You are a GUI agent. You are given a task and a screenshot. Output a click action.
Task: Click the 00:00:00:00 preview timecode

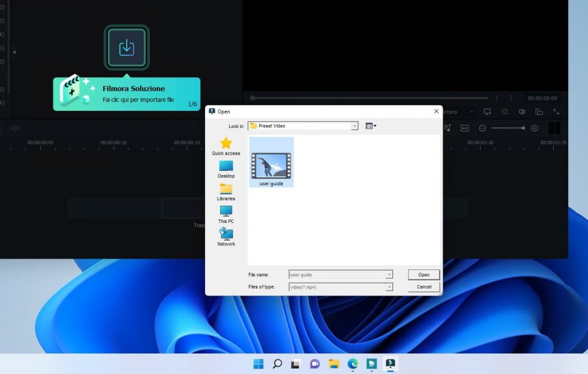(x=542, y=98)
